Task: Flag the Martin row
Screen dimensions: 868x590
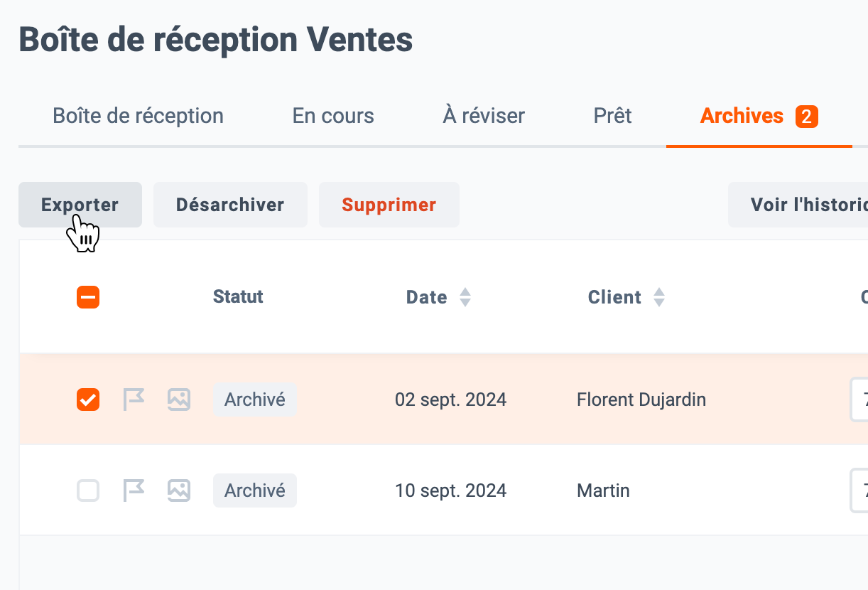Action: [x=134, y=490]
